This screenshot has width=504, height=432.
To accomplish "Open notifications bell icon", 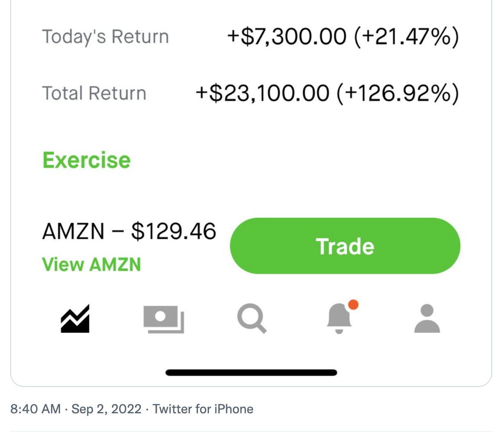I will pyautogui.click(x=340, y=319).
